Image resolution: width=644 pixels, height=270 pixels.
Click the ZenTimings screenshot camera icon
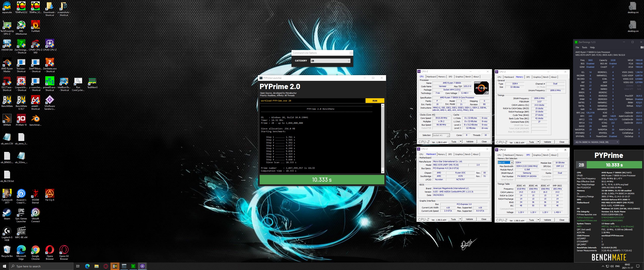point(642,47)
